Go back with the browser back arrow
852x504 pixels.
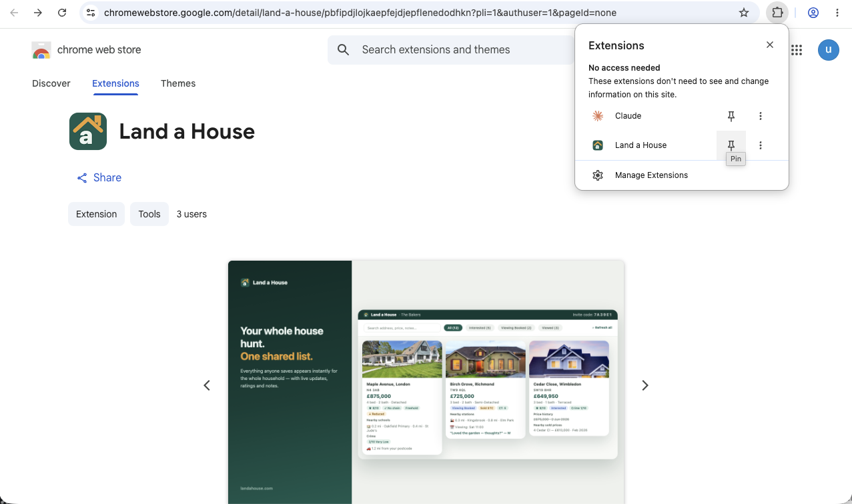tap(14, 13)
